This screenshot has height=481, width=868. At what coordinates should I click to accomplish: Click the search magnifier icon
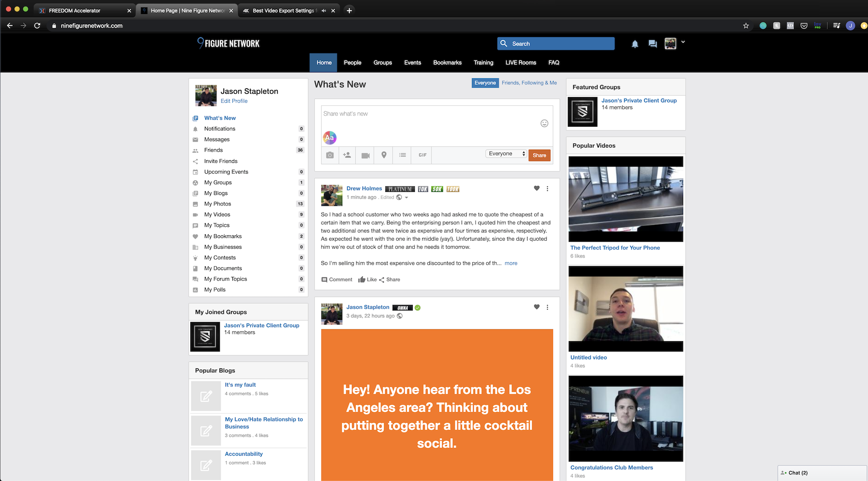(x=504, y=43)
